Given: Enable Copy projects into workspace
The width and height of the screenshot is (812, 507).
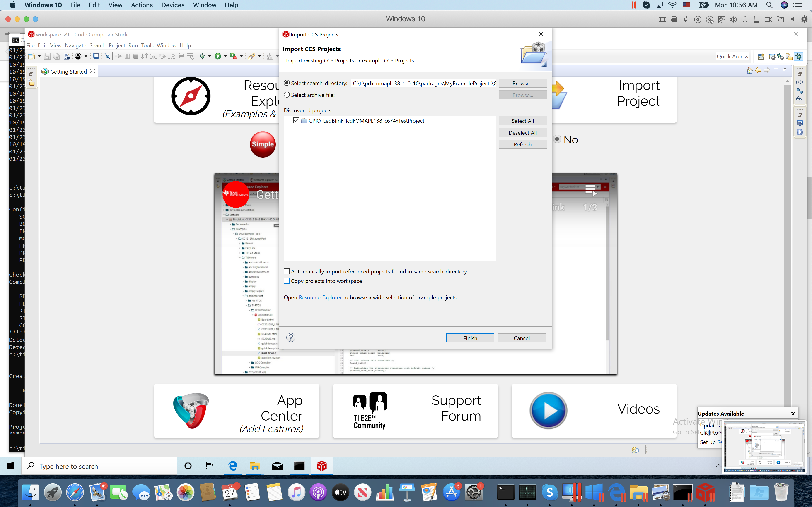Looking at the screenshot, I should click(x=287, y=281).
